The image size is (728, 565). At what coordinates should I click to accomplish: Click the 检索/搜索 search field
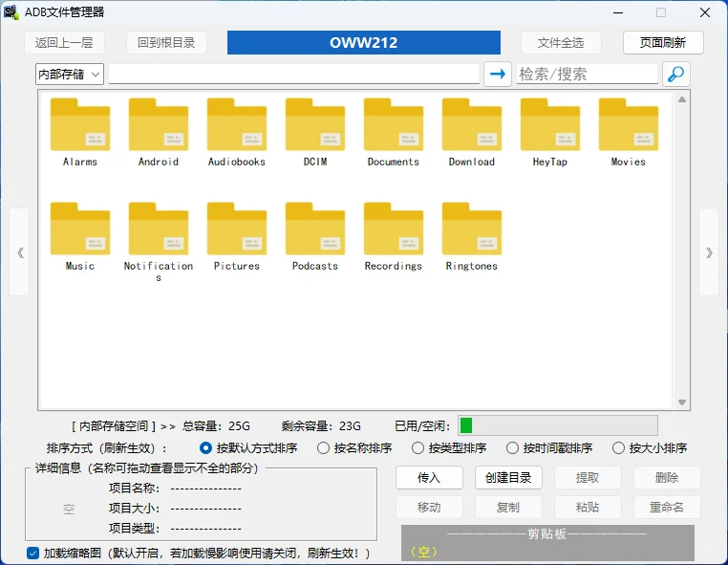point(588,75)
